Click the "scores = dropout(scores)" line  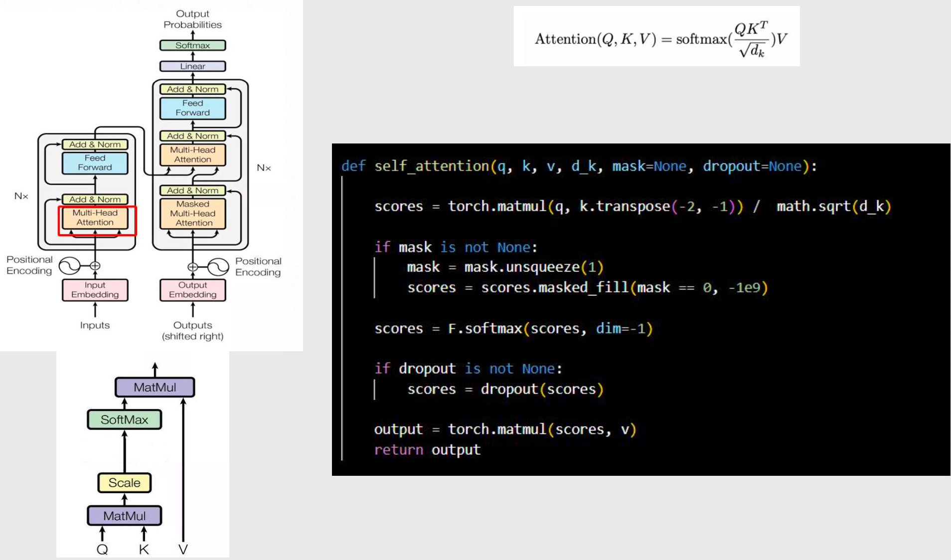pos(505,389)
